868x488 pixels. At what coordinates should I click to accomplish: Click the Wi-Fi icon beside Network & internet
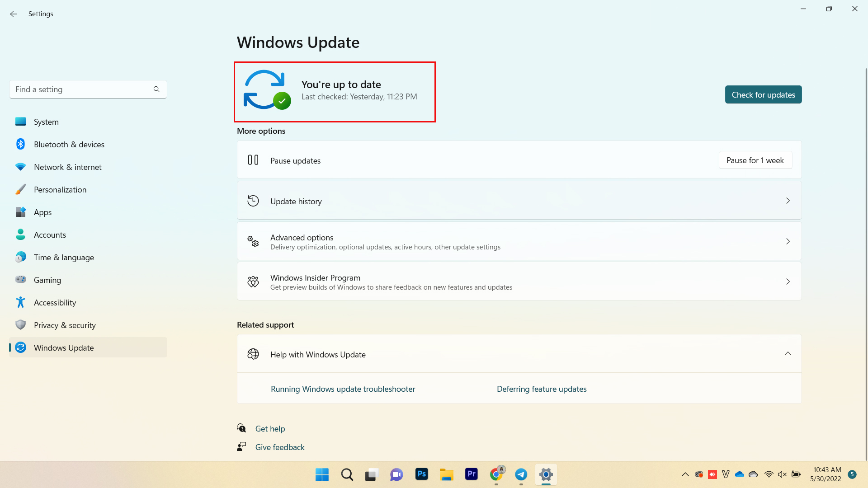20,167
